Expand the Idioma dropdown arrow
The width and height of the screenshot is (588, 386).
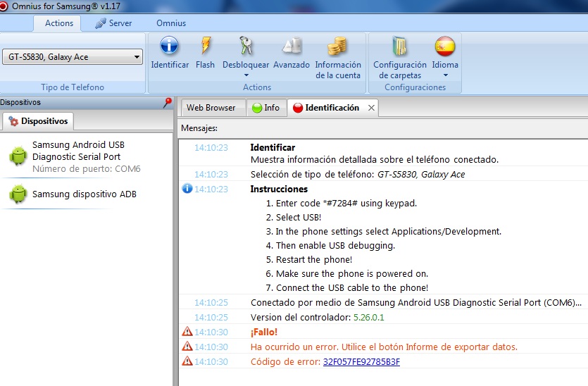point(446,75)
